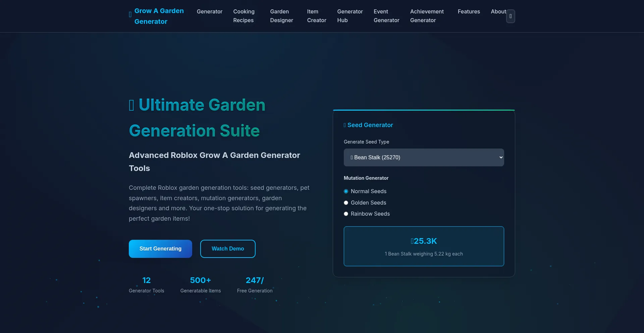Click the logo icon beside Grow A Garden
This screenshot has width=644, height=333.
pos(130,15)
